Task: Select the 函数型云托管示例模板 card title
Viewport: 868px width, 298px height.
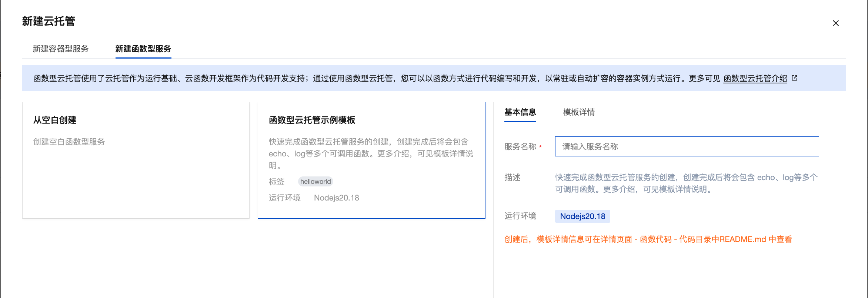Action: tap(312, 120)
